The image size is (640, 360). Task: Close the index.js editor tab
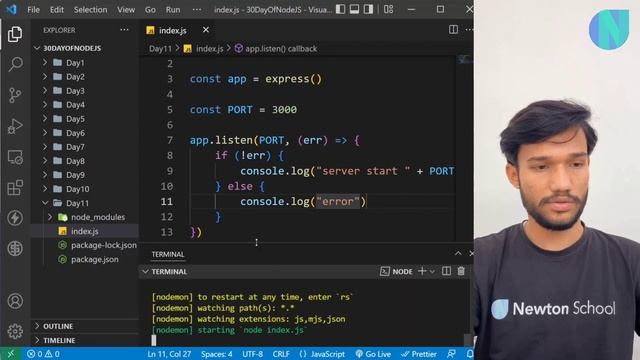click(206, 30)
